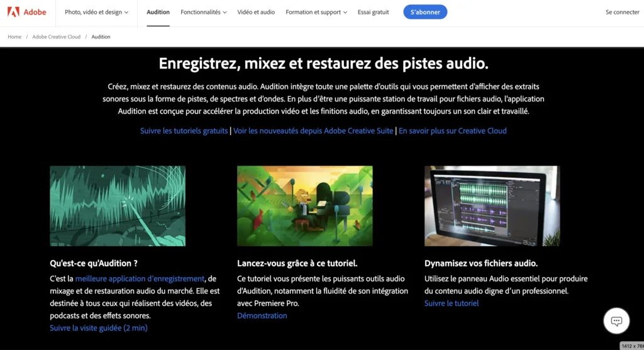Click the Adobe logo icon
This screenshot has height=350, width=644.
14,12
